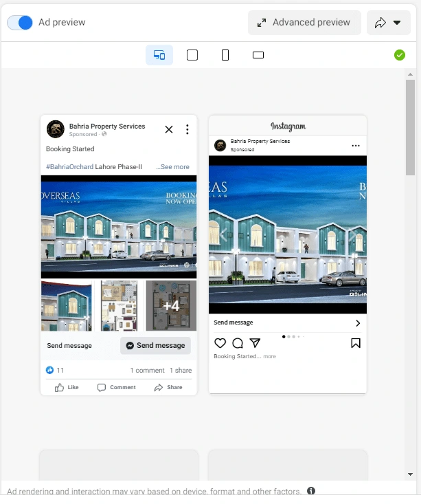Screen dimensions: 421x504
Task: Click the Instagram Send message label
Action: (234, 322)
